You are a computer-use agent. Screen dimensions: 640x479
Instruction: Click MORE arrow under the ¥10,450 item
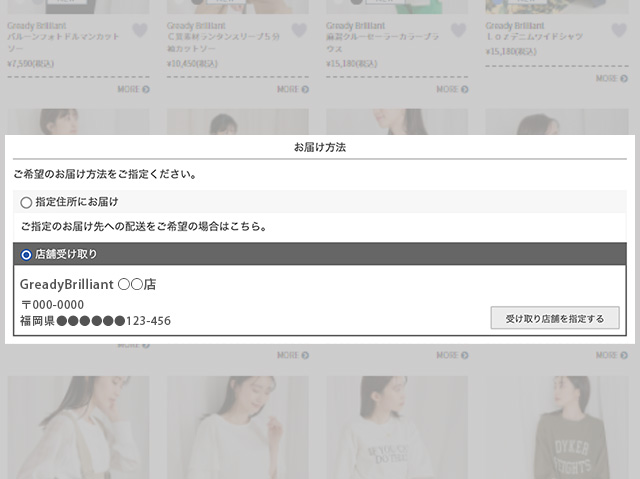(293, 89)
